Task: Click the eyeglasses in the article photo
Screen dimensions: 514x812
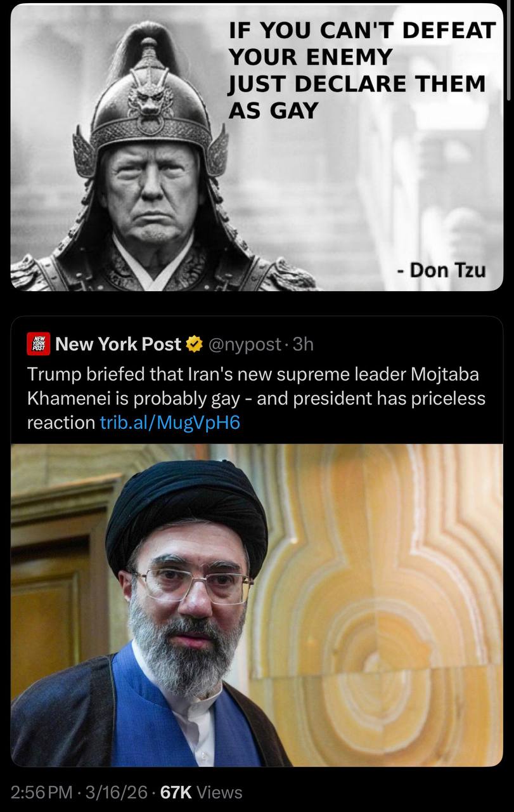Action: (193, 583)
